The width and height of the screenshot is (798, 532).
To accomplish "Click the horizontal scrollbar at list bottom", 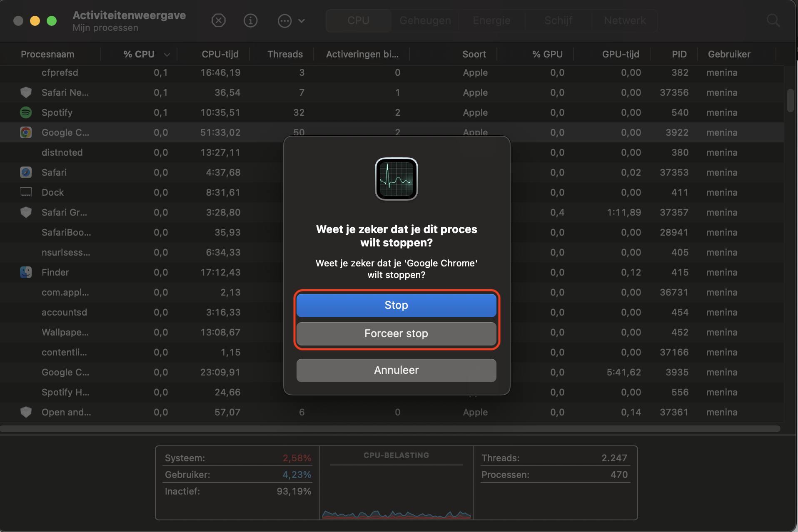I will (x=389, y=429).
